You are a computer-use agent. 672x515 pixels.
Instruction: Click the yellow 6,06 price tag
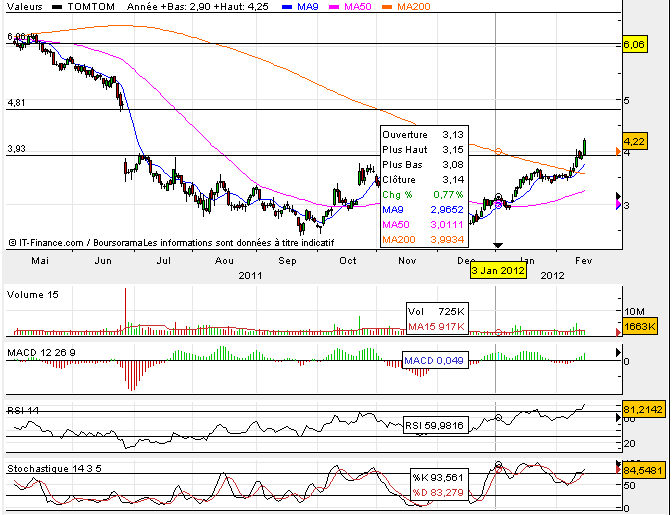tap(634, 45)
